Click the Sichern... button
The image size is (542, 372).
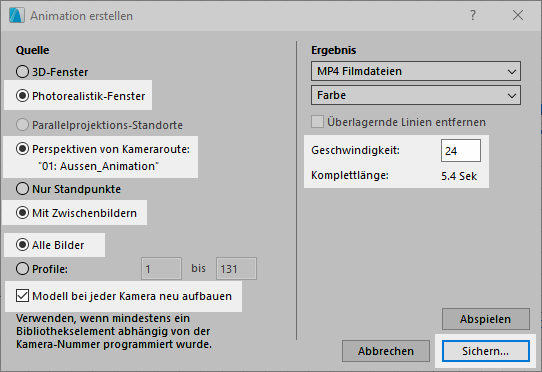tap(486, 351)
